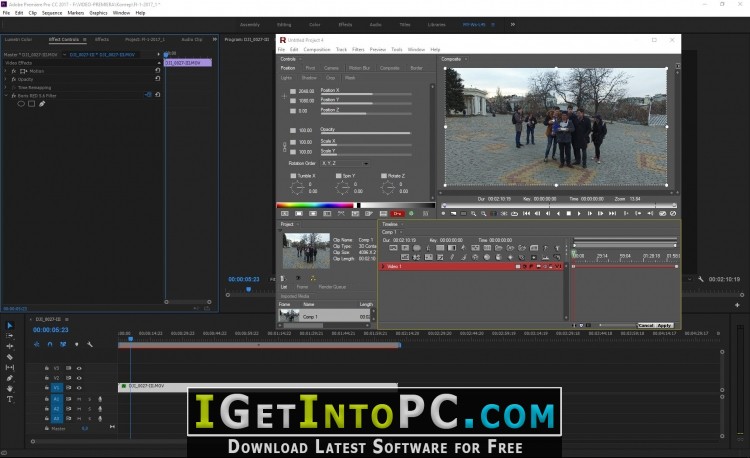Open Program monitor settings wrench

pos(701,279)
